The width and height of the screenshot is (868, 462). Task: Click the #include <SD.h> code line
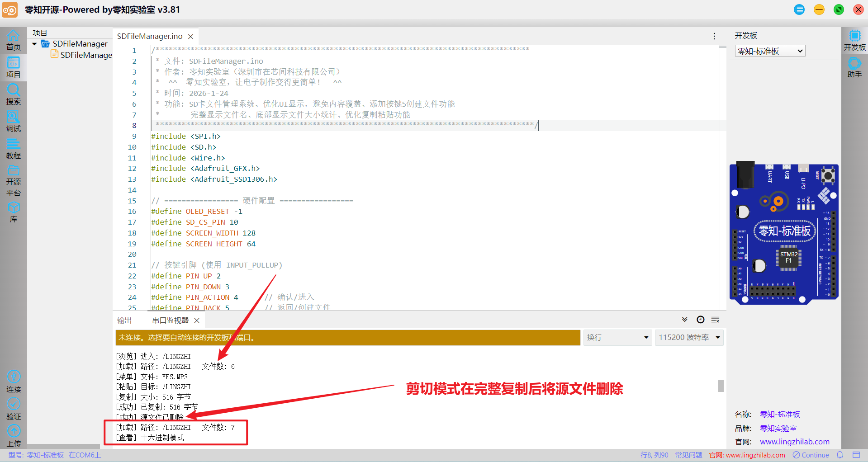pos(184,147)
